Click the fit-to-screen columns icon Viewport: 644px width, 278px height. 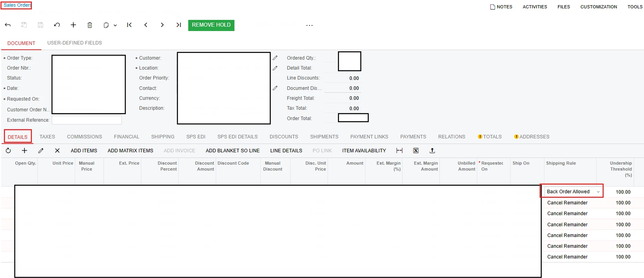pos(399,151)
